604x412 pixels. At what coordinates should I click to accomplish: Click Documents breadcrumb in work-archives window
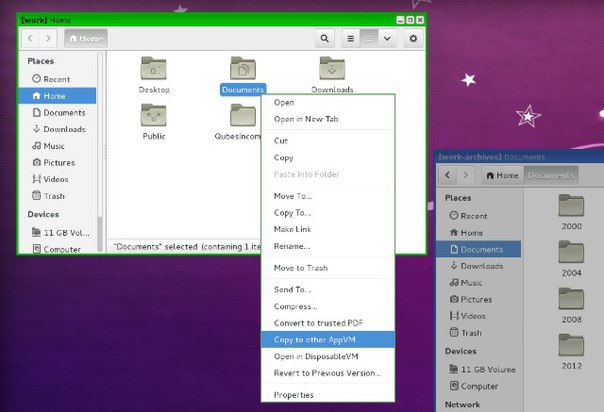click(x=551, y=175)
